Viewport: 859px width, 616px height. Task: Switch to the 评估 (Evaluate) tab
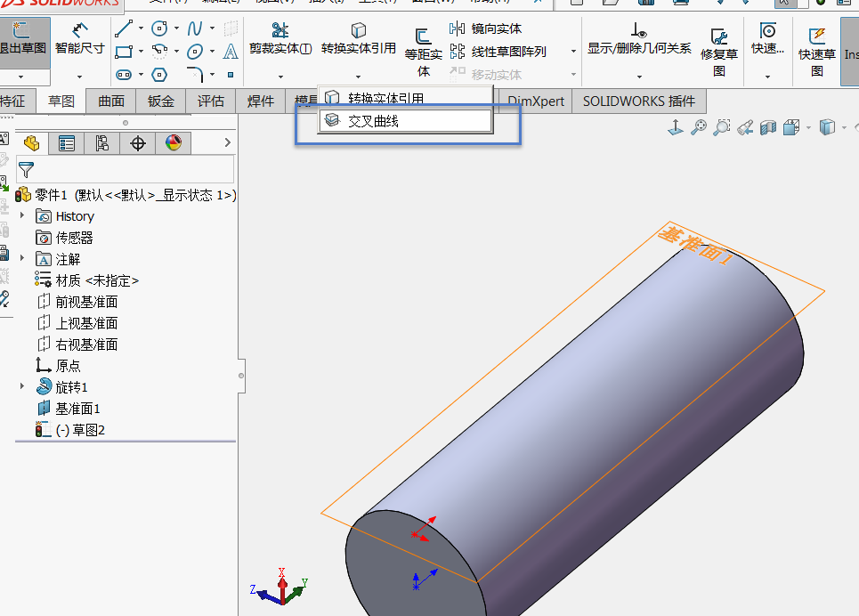210,101
